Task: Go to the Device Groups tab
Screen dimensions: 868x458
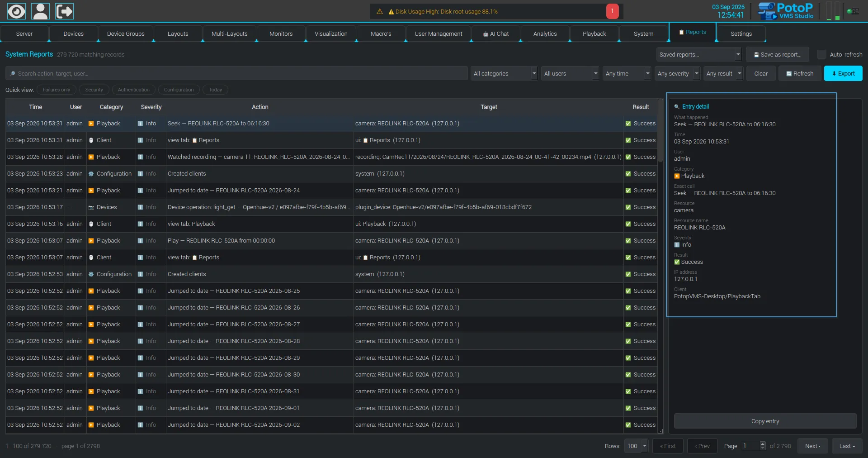Action: [126, 33]
